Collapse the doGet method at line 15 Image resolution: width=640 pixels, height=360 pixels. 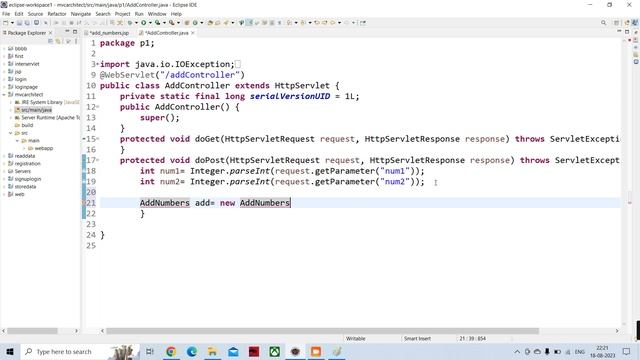coord(98,139)
